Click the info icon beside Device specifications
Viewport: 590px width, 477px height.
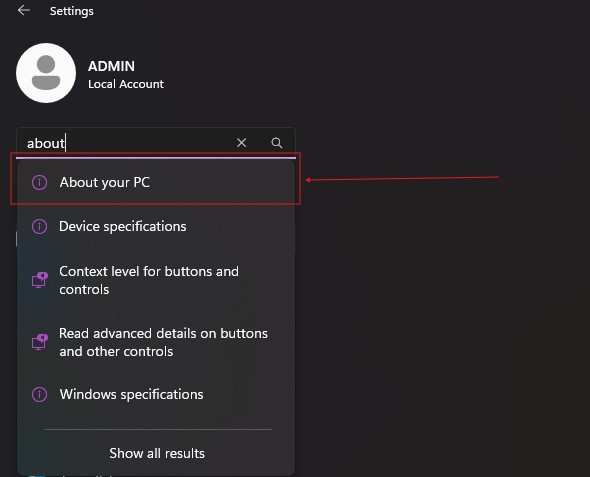coord(40,226)
